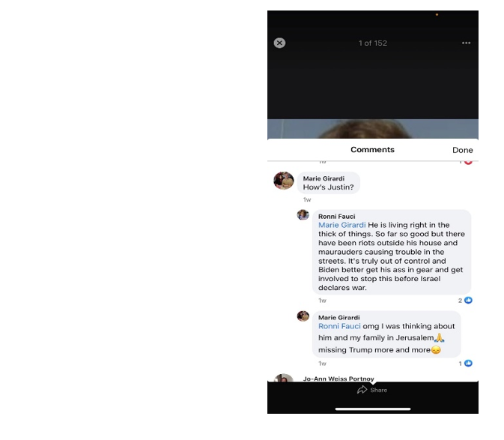Viewport: 504px width, 440px height.
Task: Tap the blue Ronni Fauci mention link
Action: tap(339, 326)
